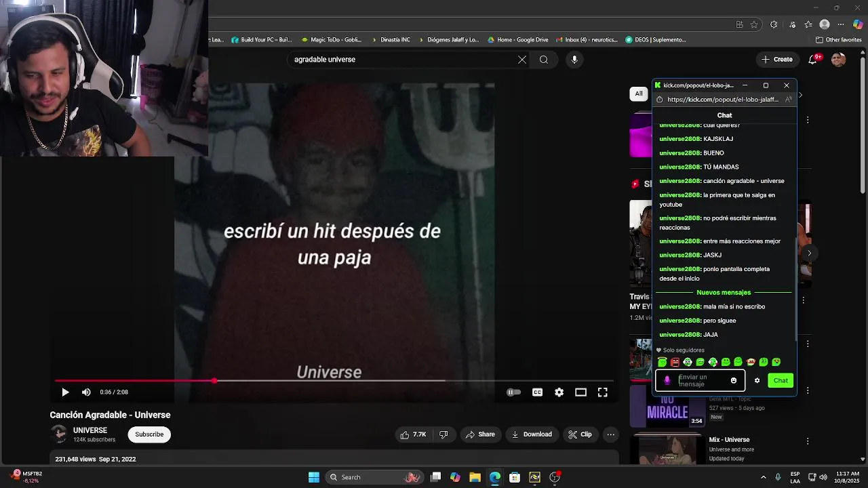Focus the Enviar un mensaje field
This screenshot has height=488, width=868.
coord(701,381)
